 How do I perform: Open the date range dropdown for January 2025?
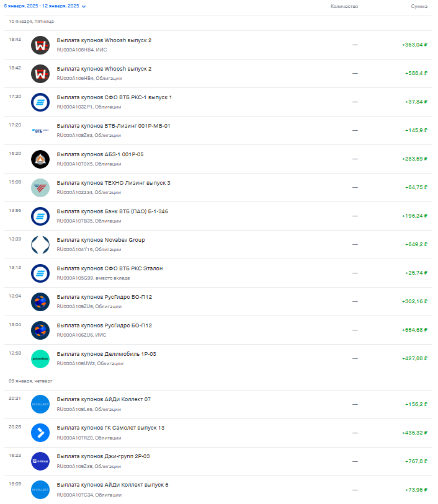(45, 6)
